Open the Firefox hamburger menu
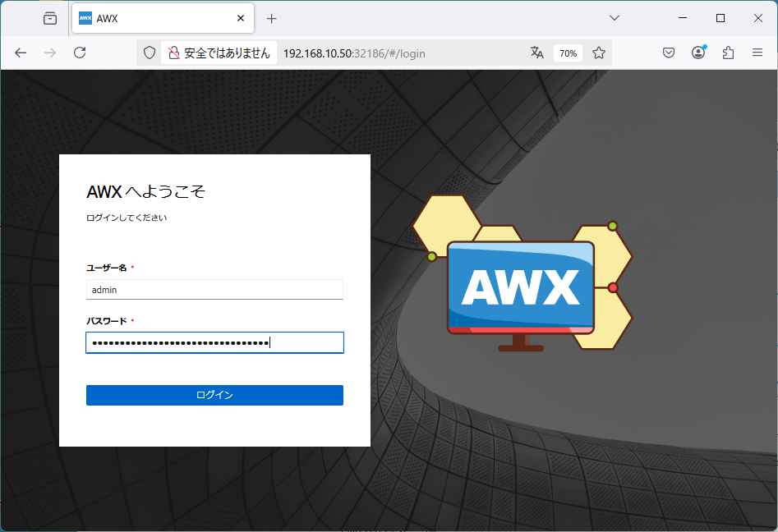The image size is (778, 532). click(x=757, y=53)
